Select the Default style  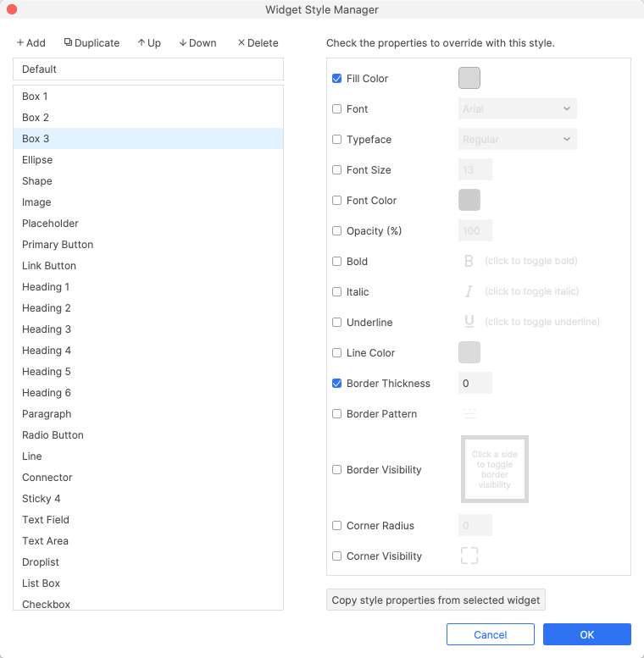pyautogui.click(x=148, y=69)
